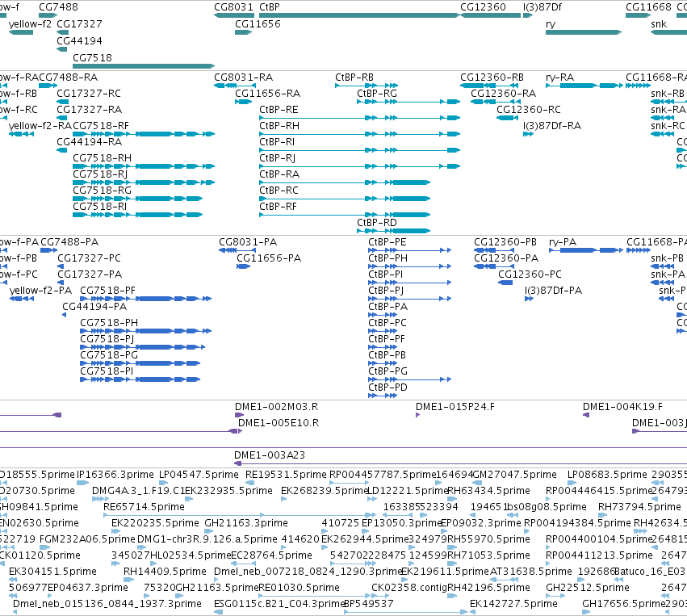Click transcript CtBP-RH label

279,126
